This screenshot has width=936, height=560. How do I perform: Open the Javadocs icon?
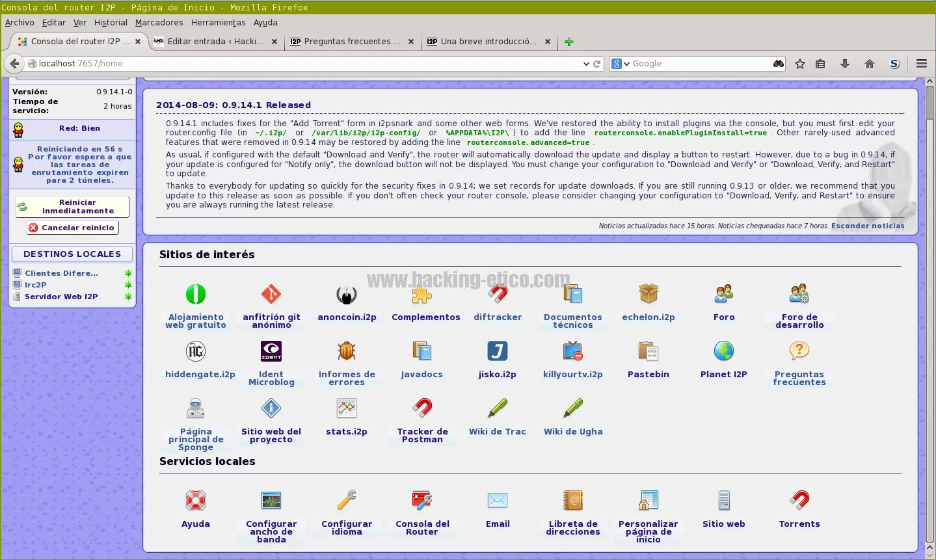[422, 351]
